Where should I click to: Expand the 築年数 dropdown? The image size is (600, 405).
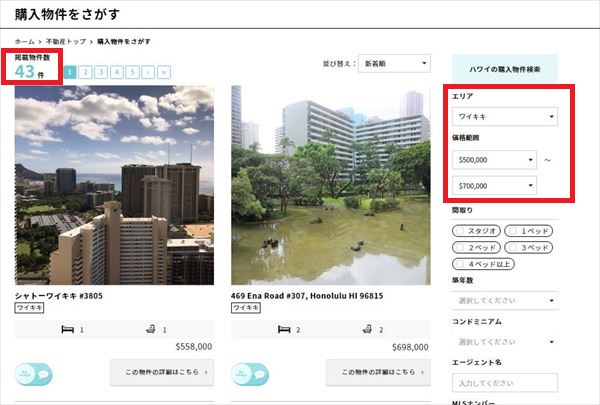coord(505,300)
